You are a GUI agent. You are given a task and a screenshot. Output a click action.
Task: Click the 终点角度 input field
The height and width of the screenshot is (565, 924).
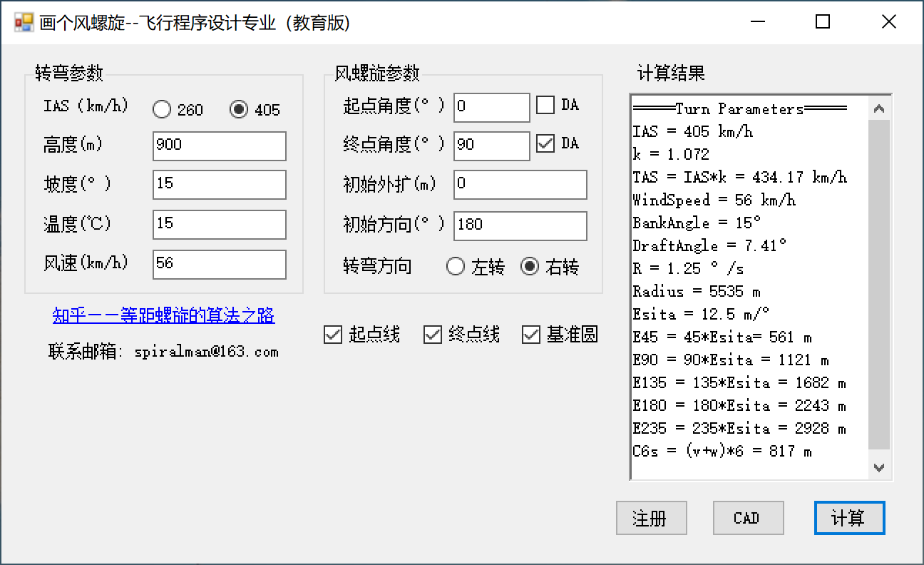(492, 146)
